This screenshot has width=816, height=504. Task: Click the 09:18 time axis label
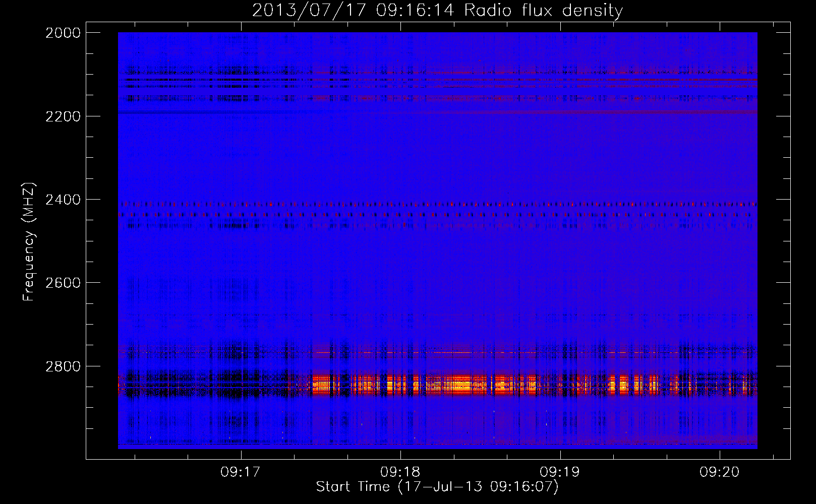400,472
